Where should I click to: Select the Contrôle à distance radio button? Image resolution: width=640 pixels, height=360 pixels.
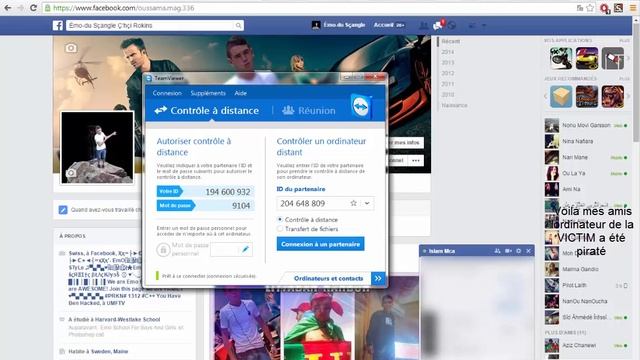tap(280, 219)
